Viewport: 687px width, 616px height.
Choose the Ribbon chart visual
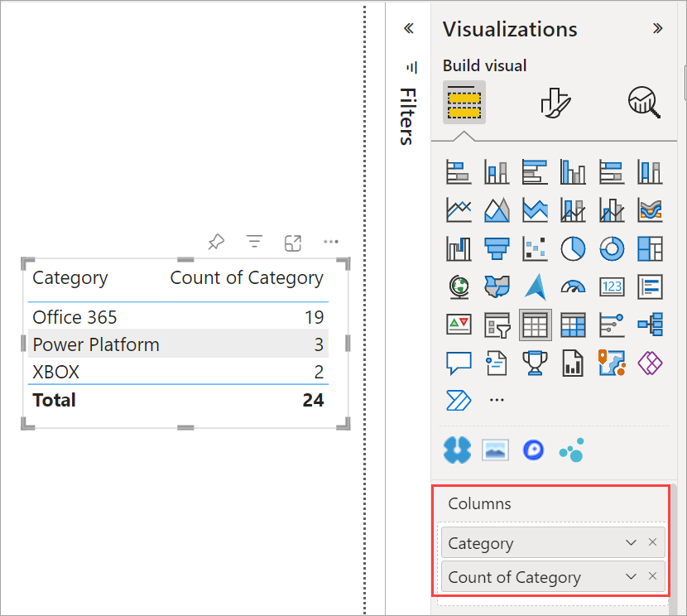tap(651, 209)
